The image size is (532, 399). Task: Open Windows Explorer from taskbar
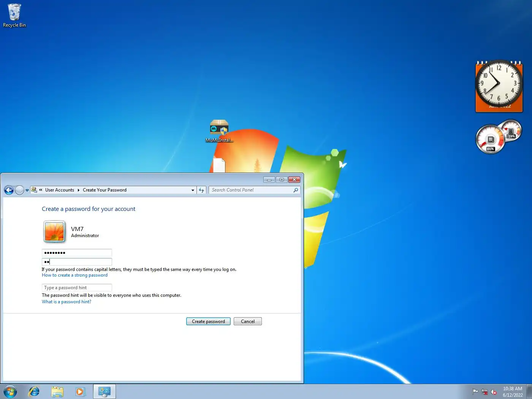[x=57, y=391]
